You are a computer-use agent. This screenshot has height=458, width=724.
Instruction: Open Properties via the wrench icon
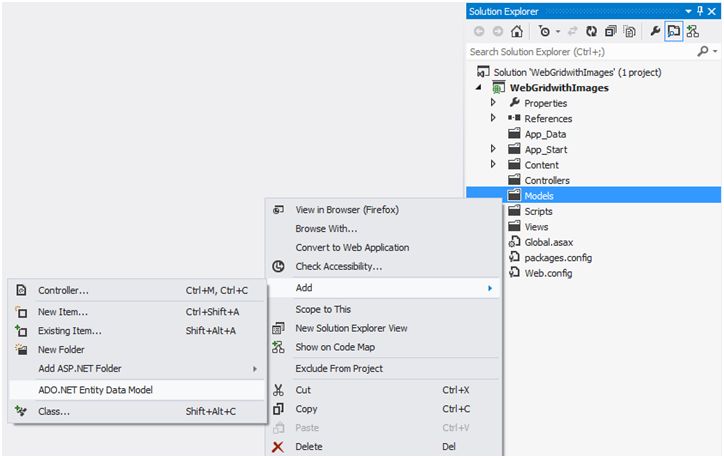click(655, 31)
